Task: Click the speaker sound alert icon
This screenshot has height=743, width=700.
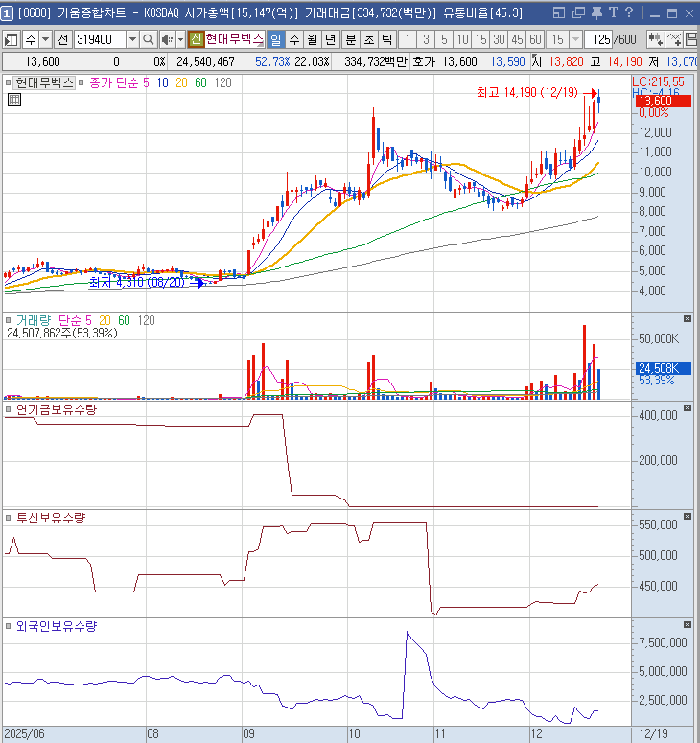Action: coord(166,39)
